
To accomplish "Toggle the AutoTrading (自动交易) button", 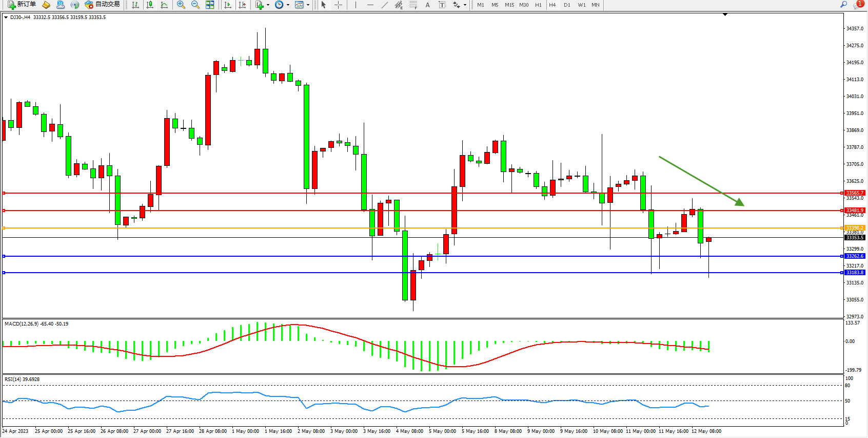I will [103, 5].
